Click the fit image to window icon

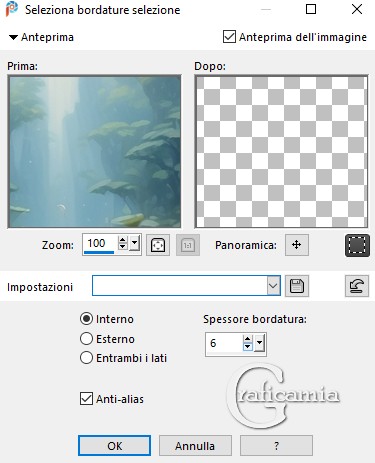click(158, 245)
